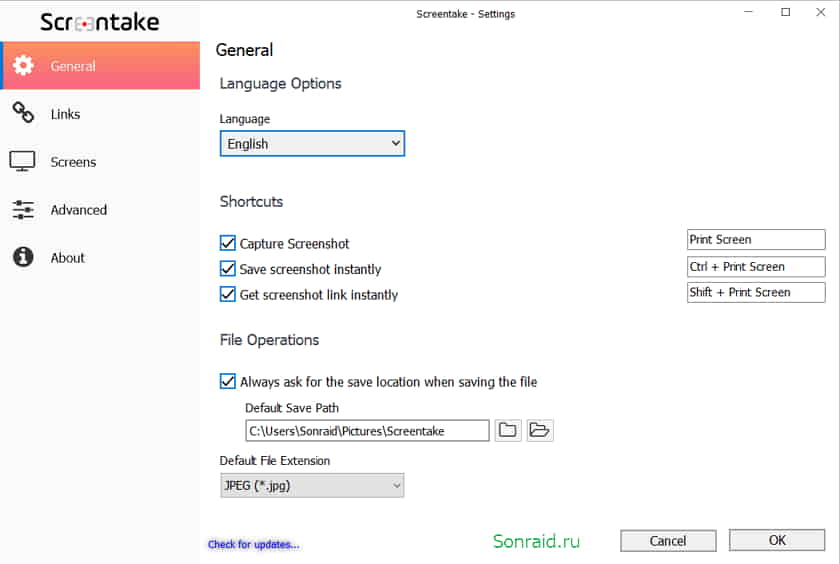Open the Default File Extension dropdown

pos(312,485)
